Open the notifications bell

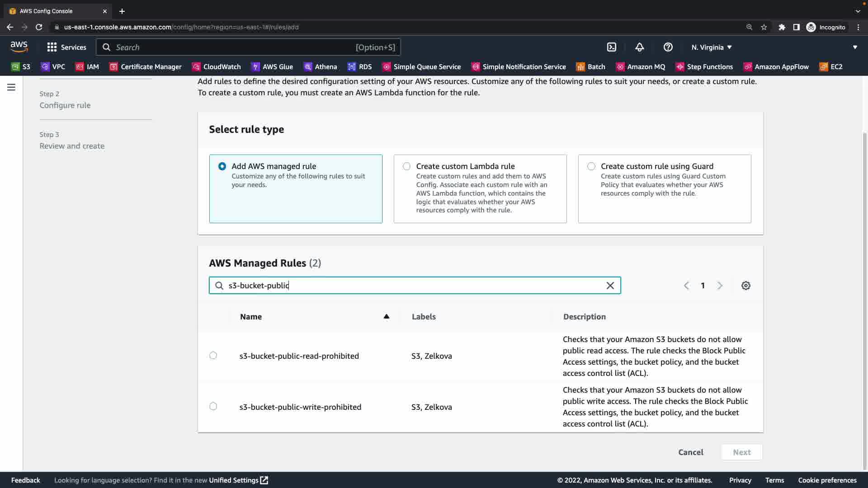coord(639,47)
